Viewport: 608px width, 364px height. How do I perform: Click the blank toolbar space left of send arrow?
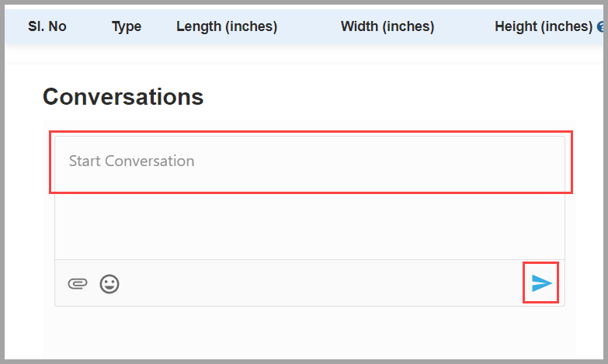pyautogui.click(x=321, y=283)
